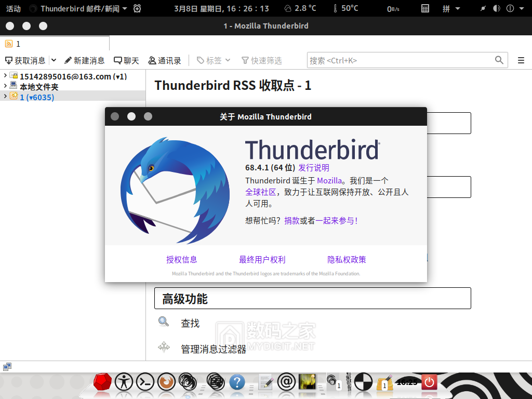Image resolution: width=532 pixels, height=399 pixels.
Task: Toggle the 快速筛选 quick filter
Action: click(262, 61)
